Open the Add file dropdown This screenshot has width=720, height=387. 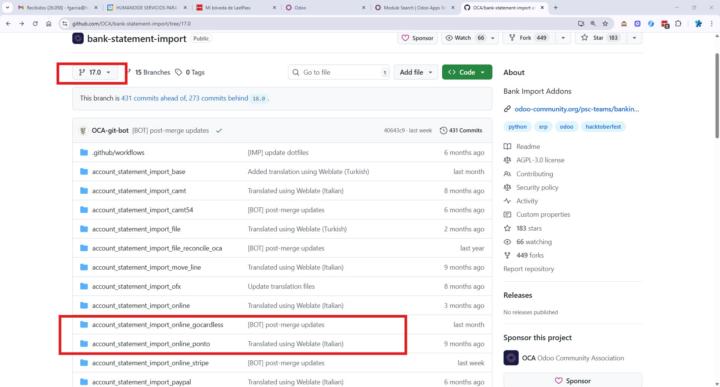(x=416, y=73)
